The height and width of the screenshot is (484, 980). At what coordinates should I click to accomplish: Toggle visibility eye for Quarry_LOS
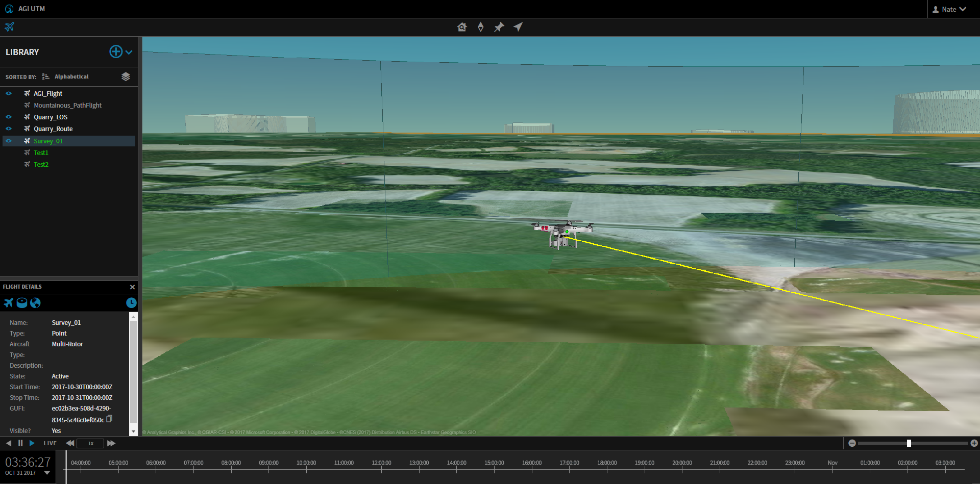9,117
